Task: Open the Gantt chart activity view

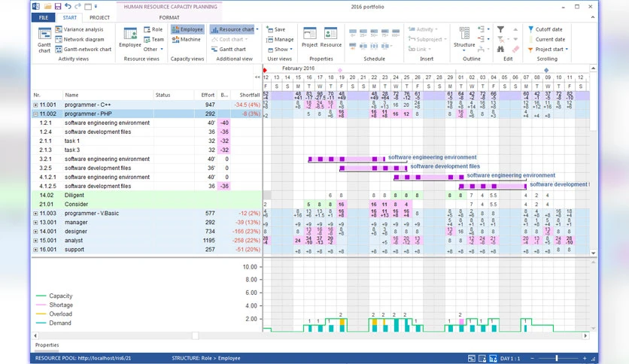Action: (x=44, y=40)
